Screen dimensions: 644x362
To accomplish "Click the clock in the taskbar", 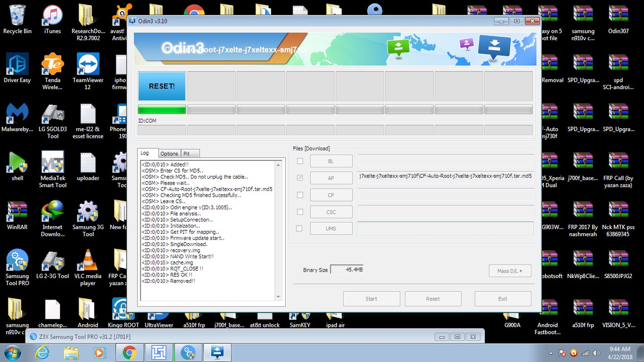I will click(619, 352).
